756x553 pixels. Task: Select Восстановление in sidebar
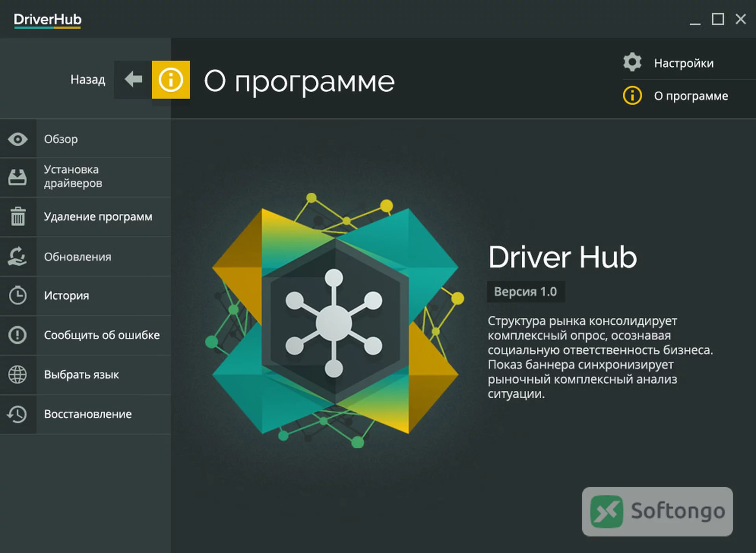85,414
